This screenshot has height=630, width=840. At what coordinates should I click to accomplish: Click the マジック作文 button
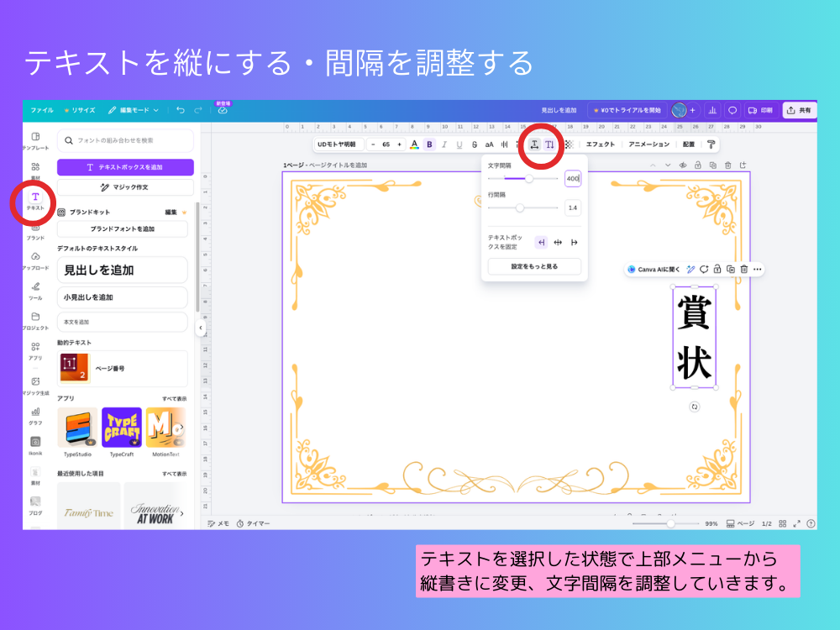(125, 187)
